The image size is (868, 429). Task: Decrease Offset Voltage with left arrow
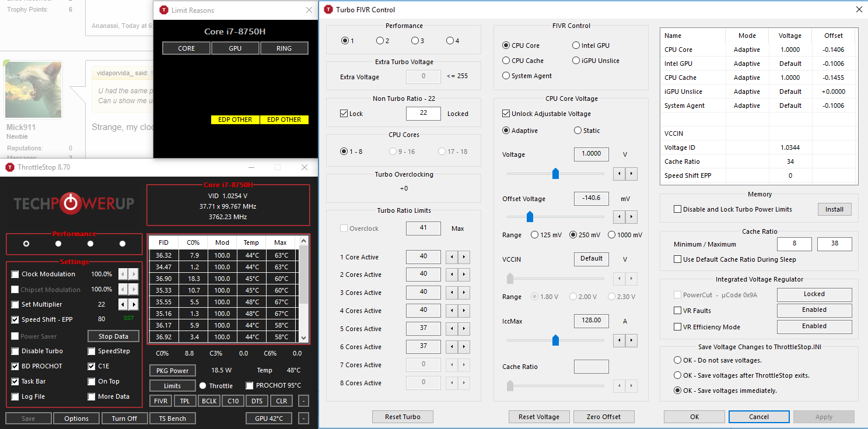619,217
